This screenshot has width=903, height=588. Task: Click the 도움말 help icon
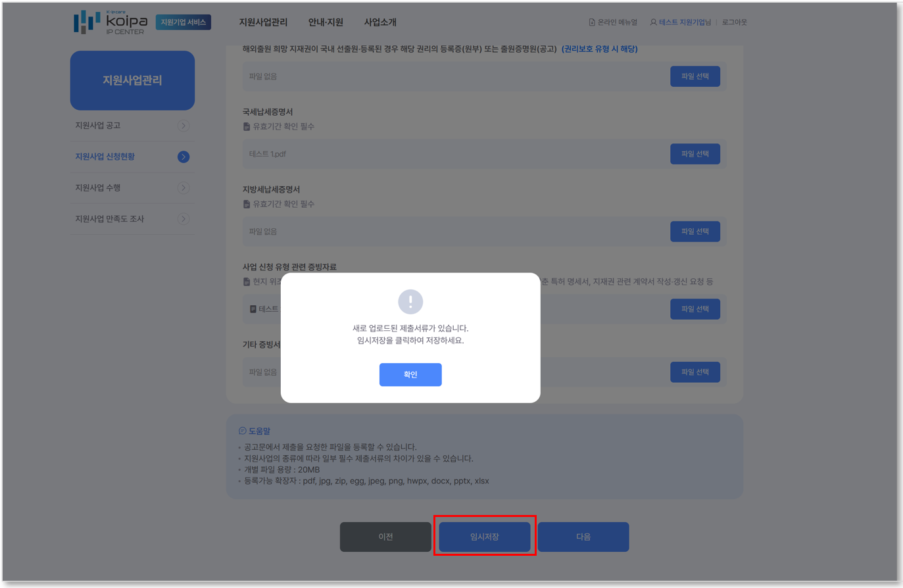242,431
